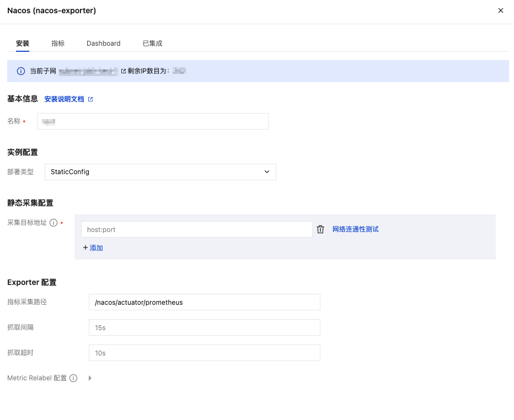Viewport: 514px width, 420px height.
Task: Run 网络连通性测试
Action: [x=355, y=229]
